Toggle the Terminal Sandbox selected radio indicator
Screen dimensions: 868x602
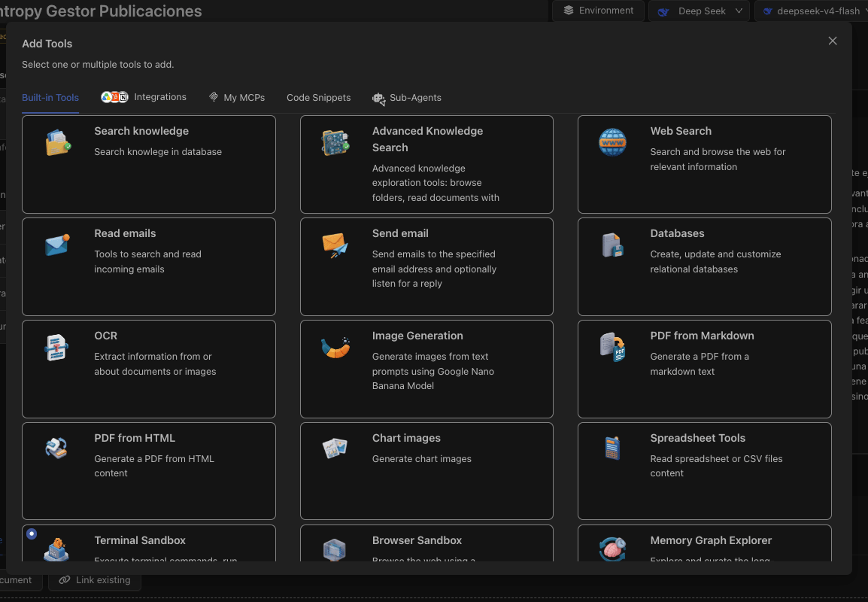point(32,534)
